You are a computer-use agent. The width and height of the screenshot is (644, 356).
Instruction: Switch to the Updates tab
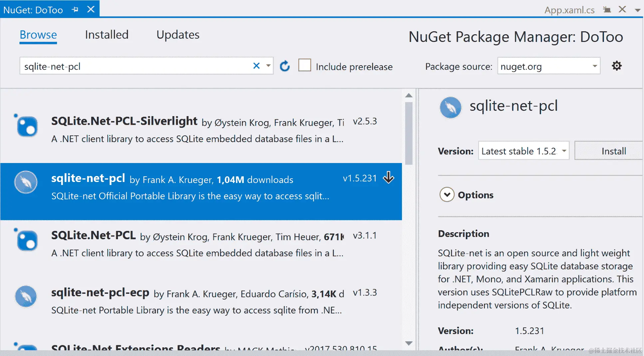[x=178, y=35]
